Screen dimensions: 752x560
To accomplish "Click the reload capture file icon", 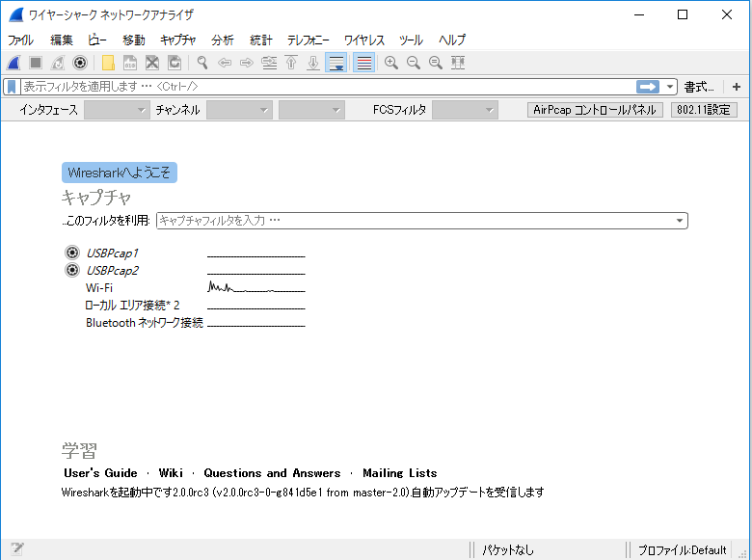I will [x=175, y=63].
